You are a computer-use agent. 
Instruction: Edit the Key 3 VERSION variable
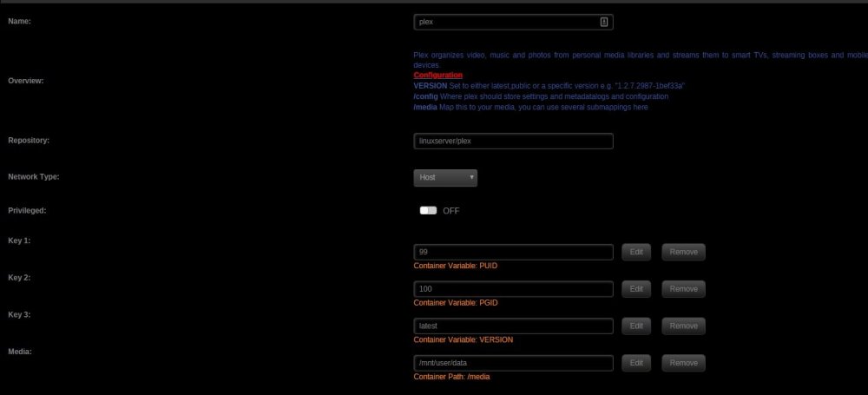click(x=636, y=326)
